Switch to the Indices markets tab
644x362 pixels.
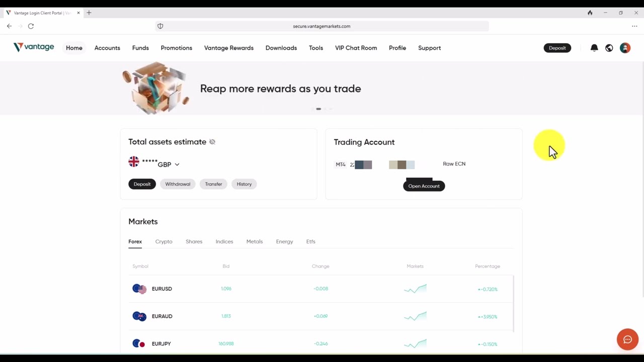pos(224,242)
